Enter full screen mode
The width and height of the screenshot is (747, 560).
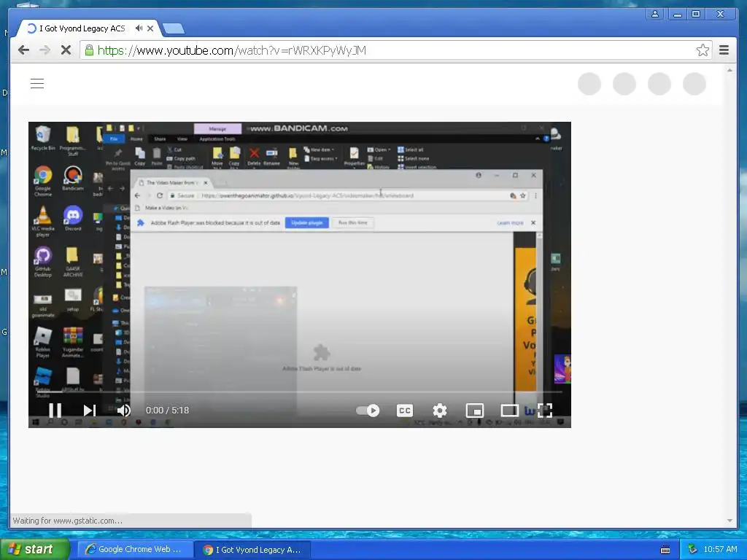click(545, 411)
